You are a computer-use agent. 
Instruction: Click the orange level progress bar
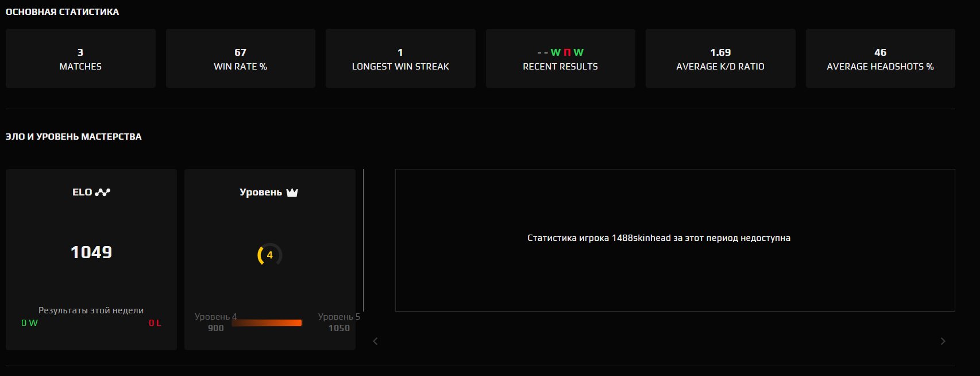[267, 323]
